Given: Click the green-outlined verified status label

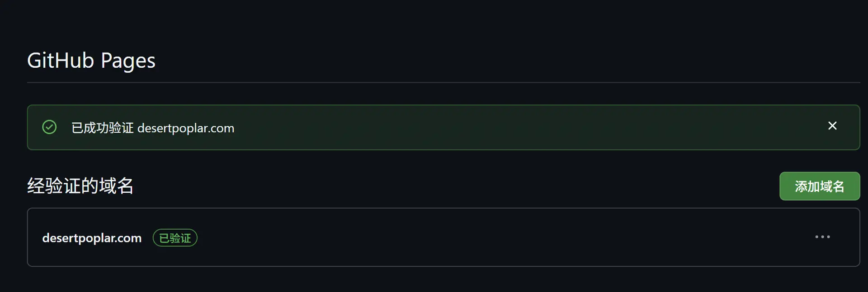Looking at the screenshot, I should pos(175,238).
